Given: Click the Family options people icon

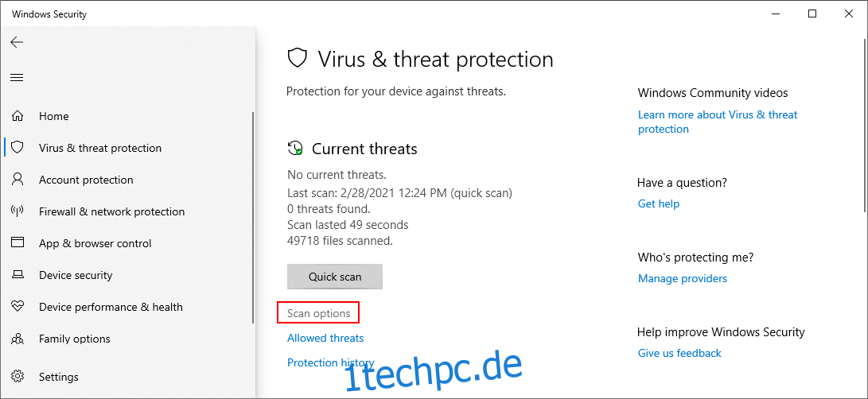Looking at the screenshot, I should (x=18, y=339).
